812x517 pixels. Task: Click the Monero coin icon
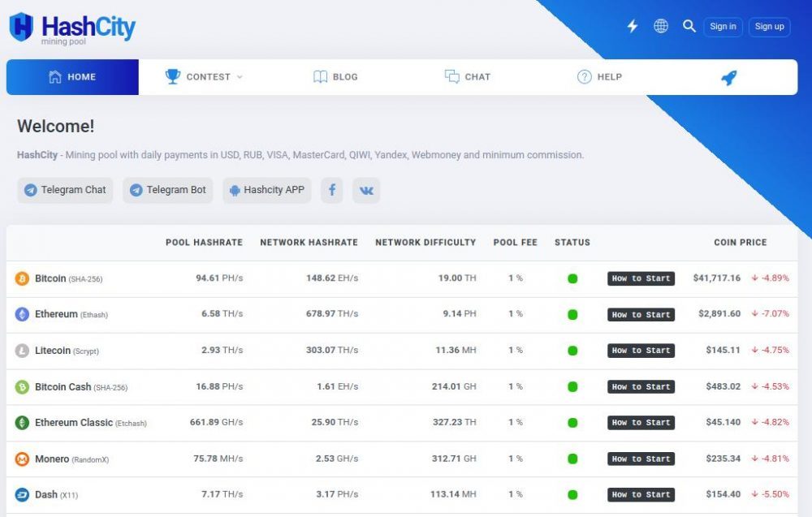pyautogui.click(x=22, y=459)
